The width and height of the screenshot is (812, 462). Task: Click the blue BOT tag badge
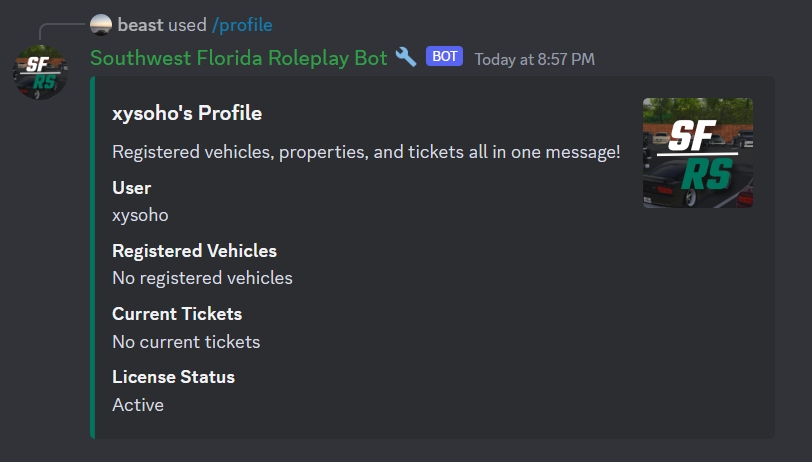(x=445, y=57)
